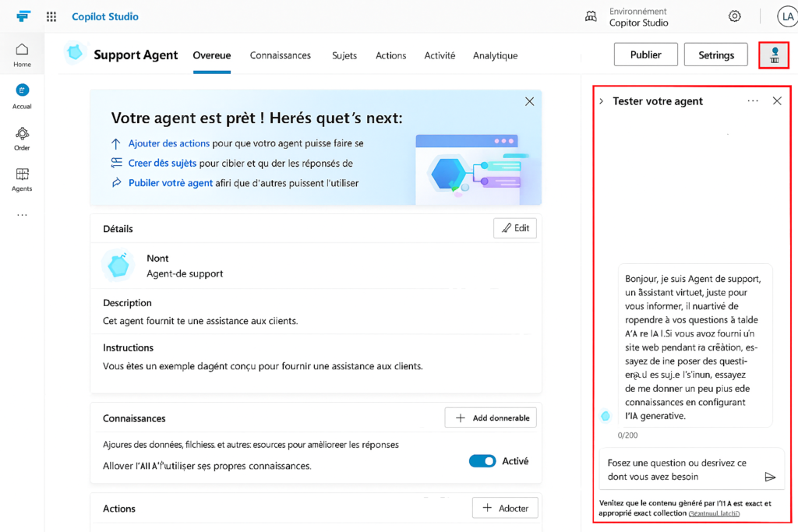
Task: Click the Edit button in Détails
Action: click(514, 228)
